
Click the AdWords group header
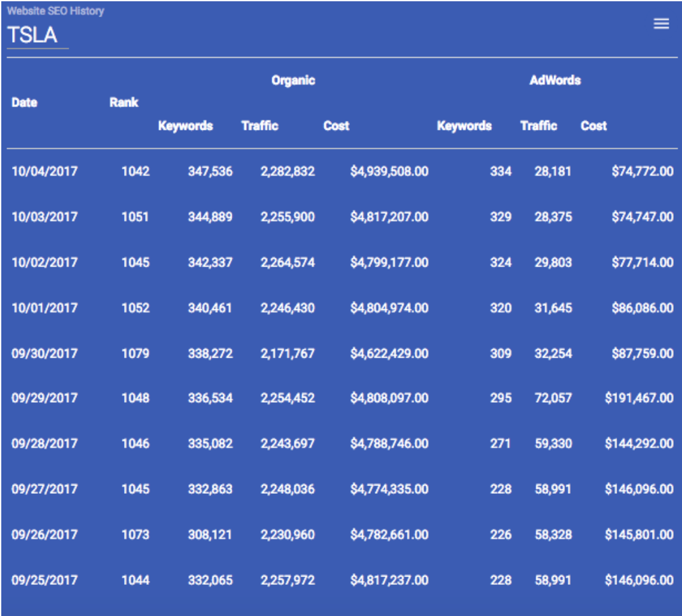tap(555, 80)
